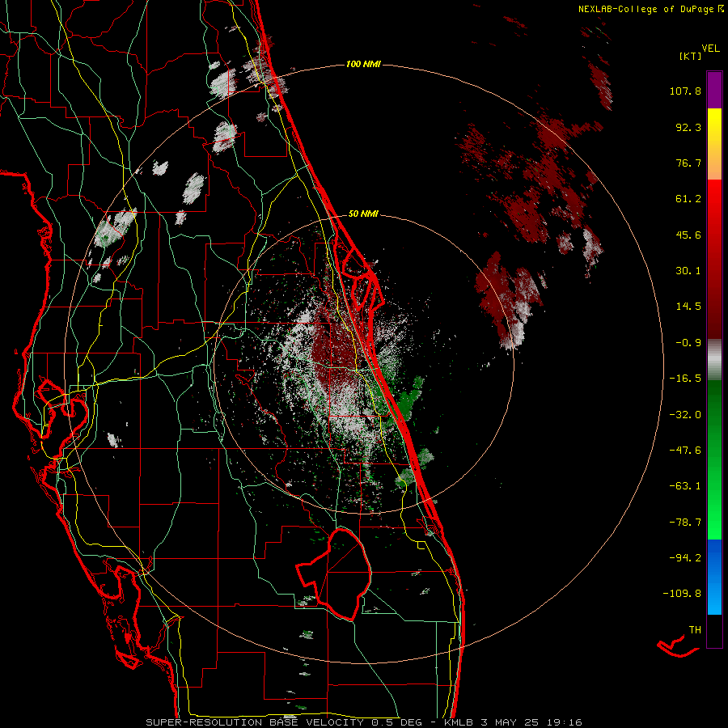Click the TH legend label

click(x=695, y=630)
